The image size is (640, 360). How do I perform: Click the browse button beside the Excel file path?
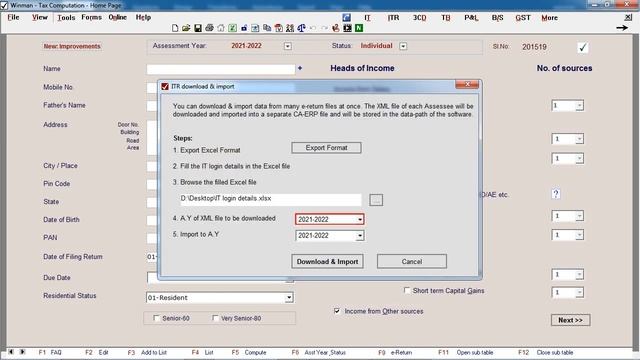coord(376,200)
